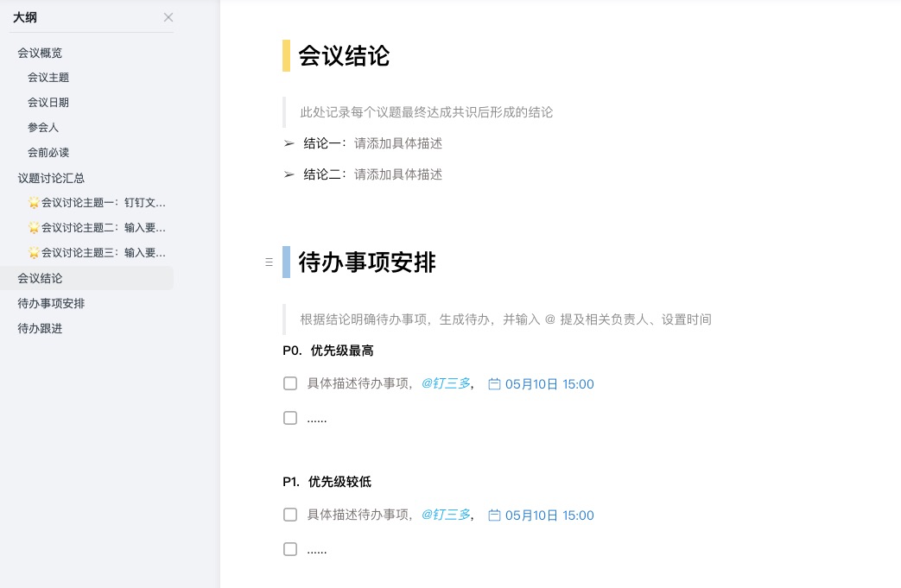The width and height of the screenshot is (901, 588).
Task: Check the first todo under P0 优先级最高
Action: pos(290,383)
